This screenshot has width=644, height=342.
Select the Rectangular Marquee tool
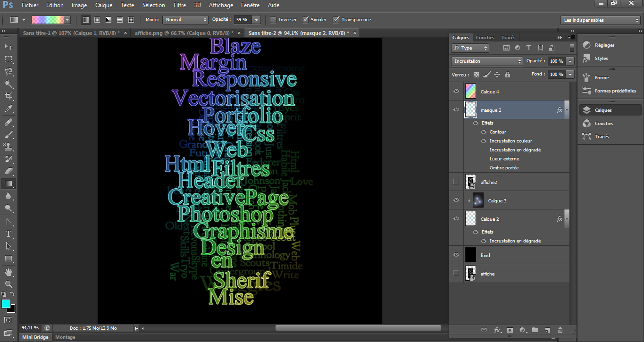pos(8,59)
